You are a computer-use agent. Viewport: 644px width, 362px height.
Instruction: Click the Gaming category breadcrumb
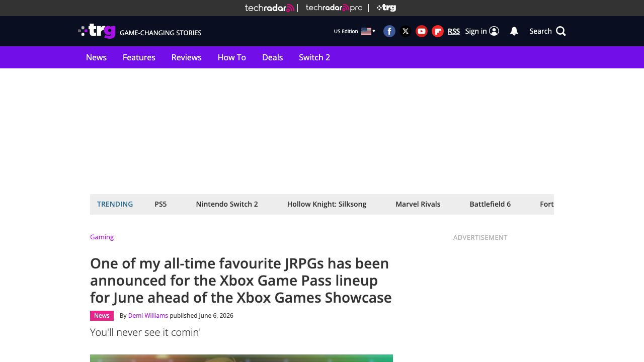(102, 237)
